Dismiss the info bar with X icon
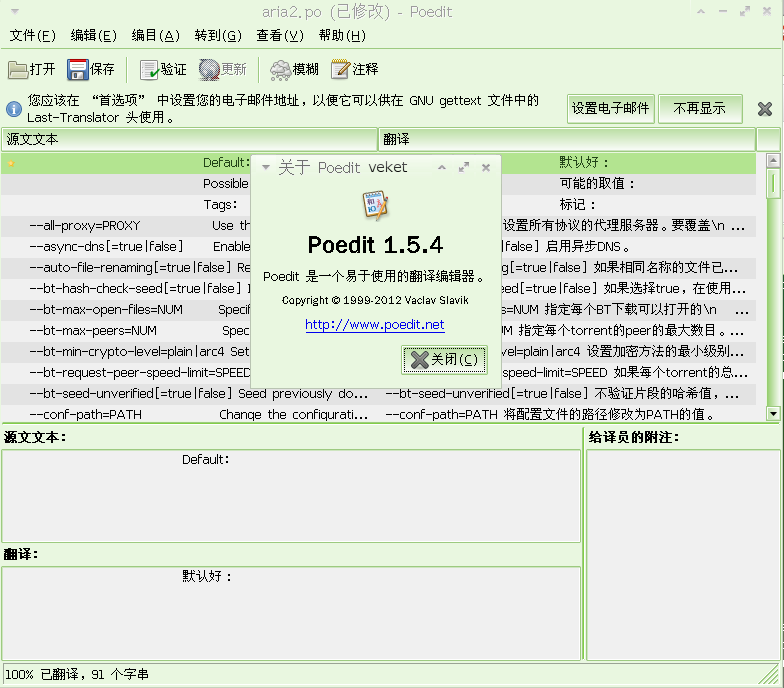The image size is (784, 688). pyautogui.click(x=764, y=108)
